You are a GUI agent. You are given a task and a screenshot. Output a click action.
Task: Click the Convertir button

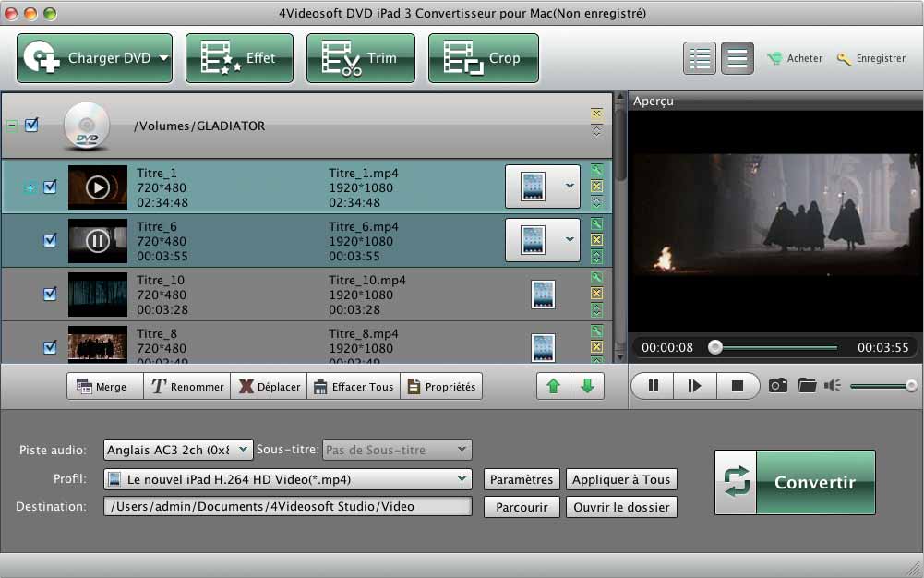point(795,482)
